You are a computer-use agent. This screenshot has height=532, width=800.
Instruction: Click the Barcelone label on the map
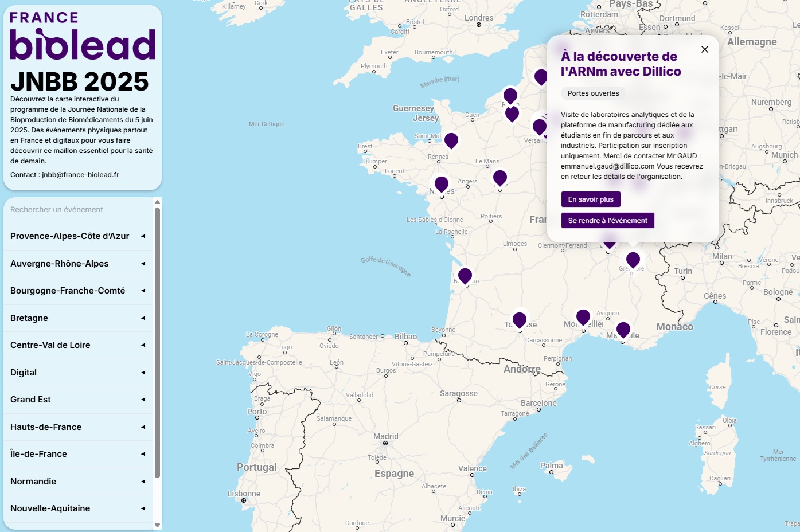point(538,403)
